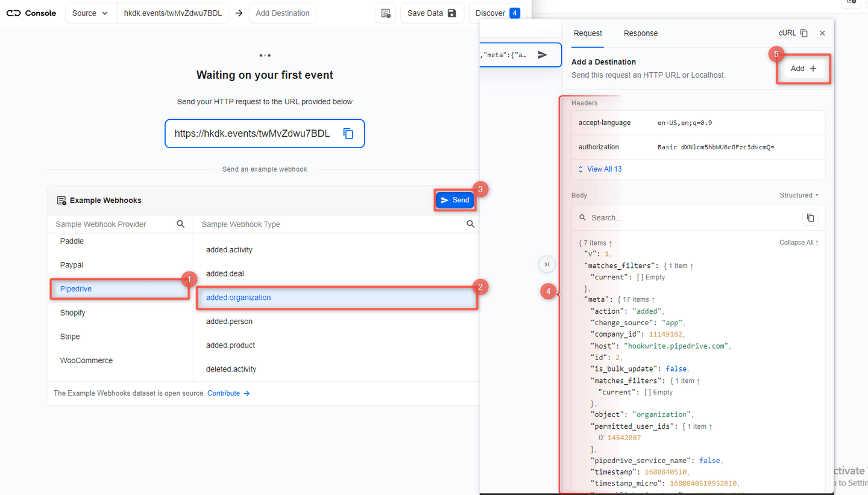Collapse the meta object in the body
868x495 pixels.
point(653,299)
